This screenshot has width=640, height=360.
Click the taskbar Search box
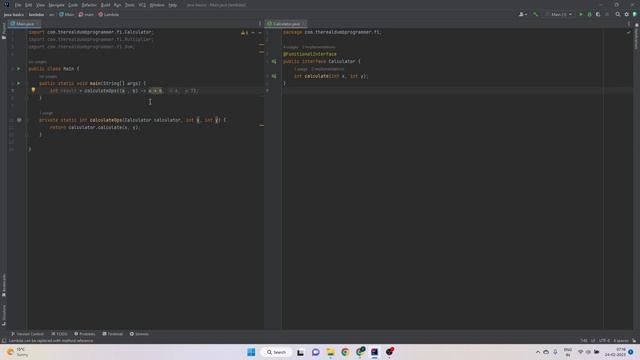pyautogui.click(x=276, y=352)
